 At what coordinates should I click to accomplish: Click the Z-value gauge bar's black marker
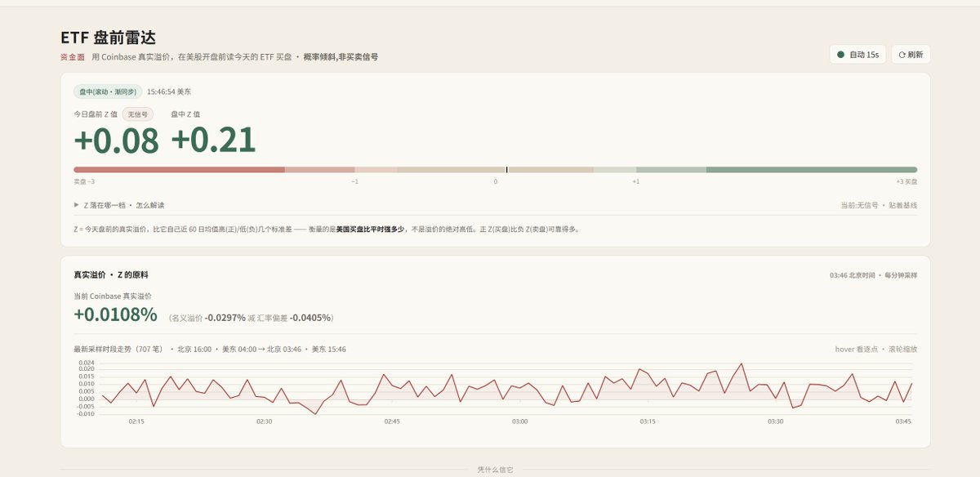(x=506, y=170)
